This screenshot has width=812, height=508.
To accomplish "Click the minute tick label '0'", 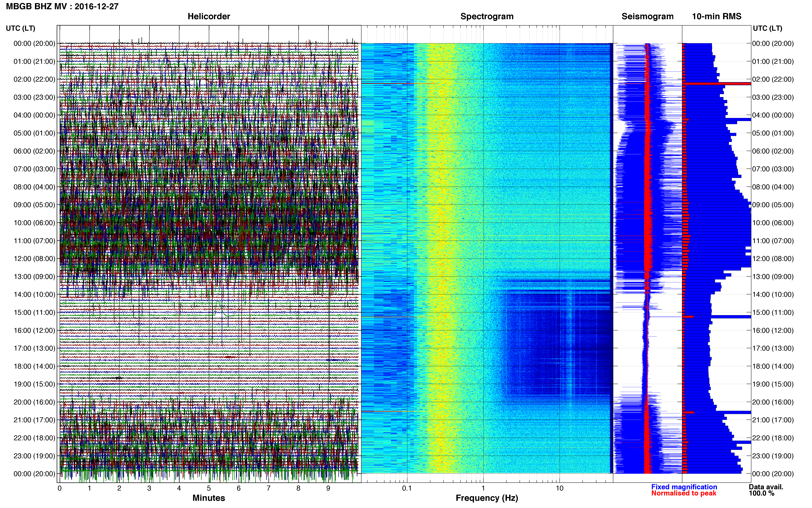I will (60, 488).
